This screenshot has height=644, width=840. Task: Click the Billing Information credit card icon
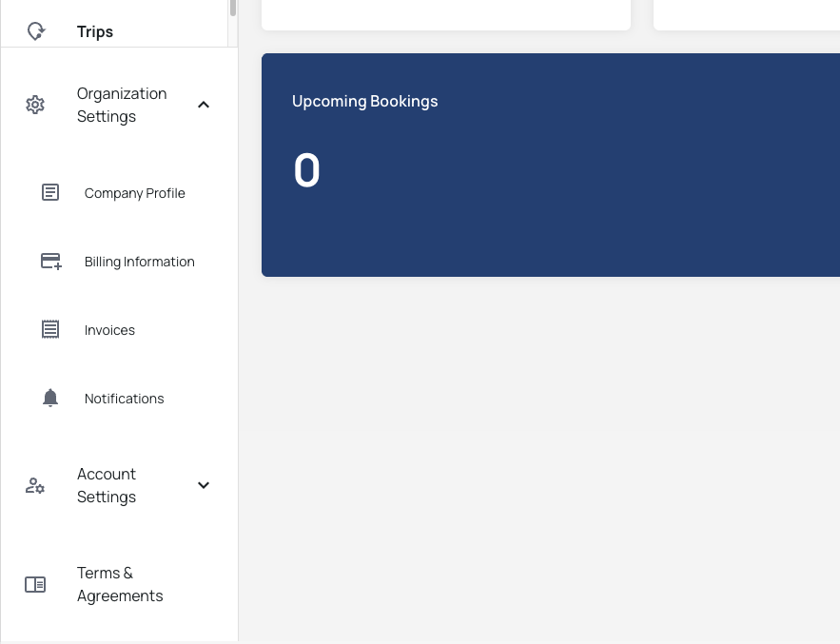coord(50,262)
